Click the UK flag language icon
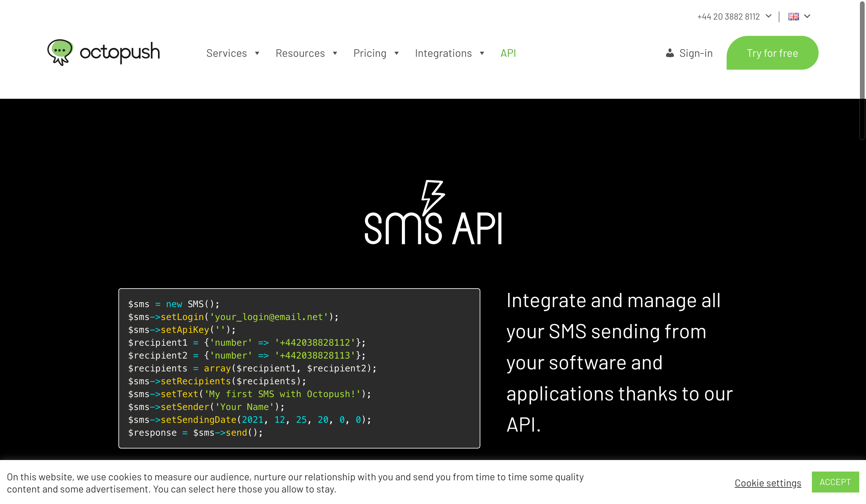This screenshot has width=866, height=504. 793,17
